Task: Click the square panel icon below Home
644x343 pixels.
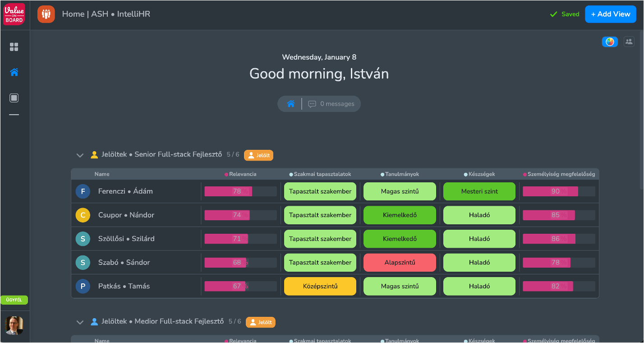Action: [x=14, y=97]
